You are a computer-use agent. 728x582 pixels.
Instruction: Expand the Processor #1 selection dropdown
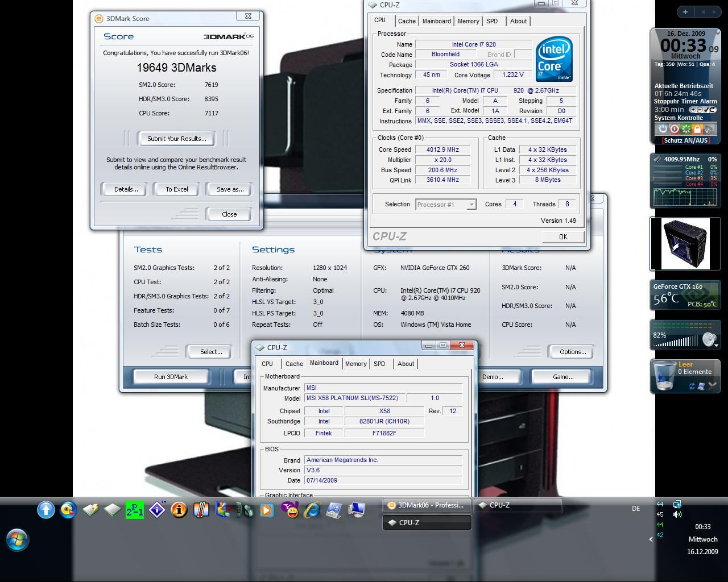(471, 205)
